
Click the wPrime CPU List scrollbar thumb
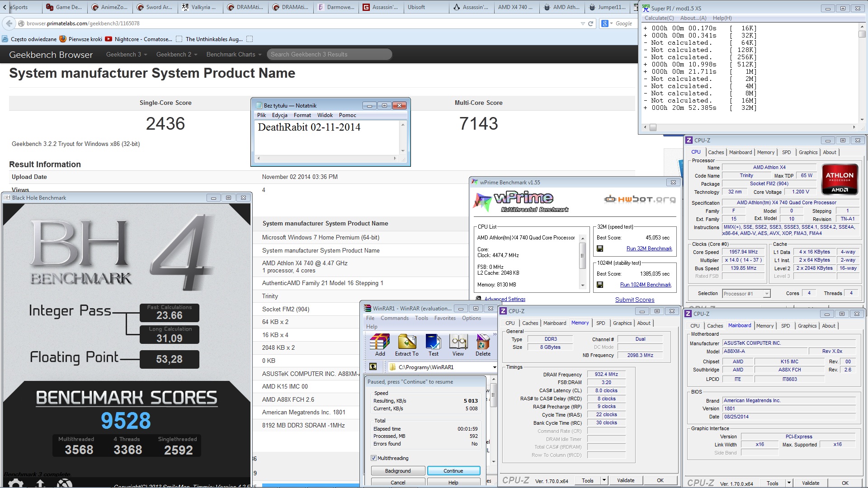pyautogui.click(x=582, y=255)
